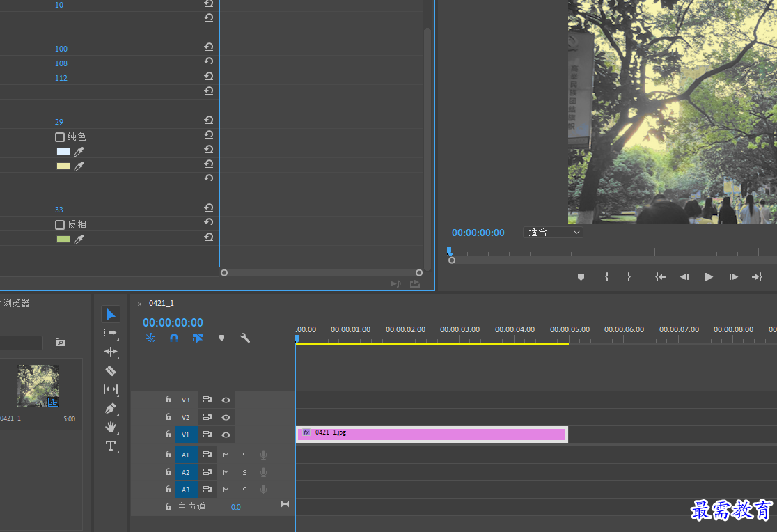Go to Out point button
The height and width of the screenshot is (532, 777).
point(757,276)
